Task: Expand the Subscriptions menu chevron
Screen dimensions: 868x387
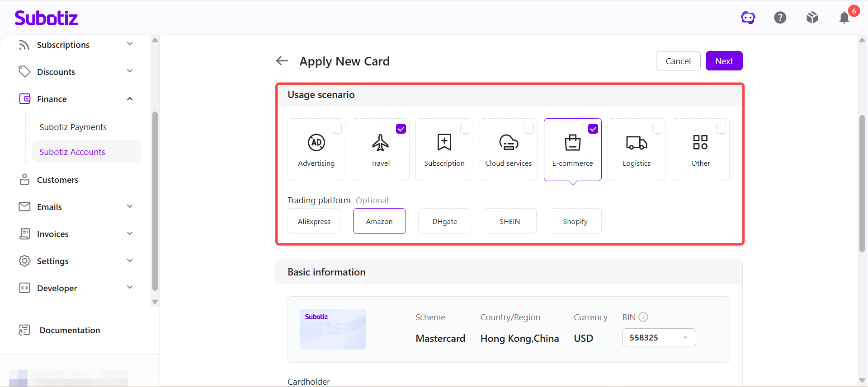Action: (130, 44)
